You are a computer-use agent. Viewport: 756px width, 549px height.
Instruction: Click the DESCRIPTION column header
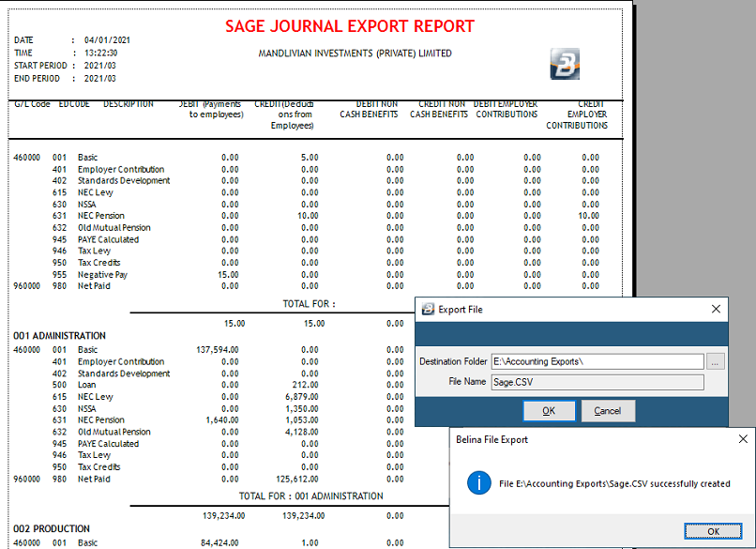click(129, 104)
